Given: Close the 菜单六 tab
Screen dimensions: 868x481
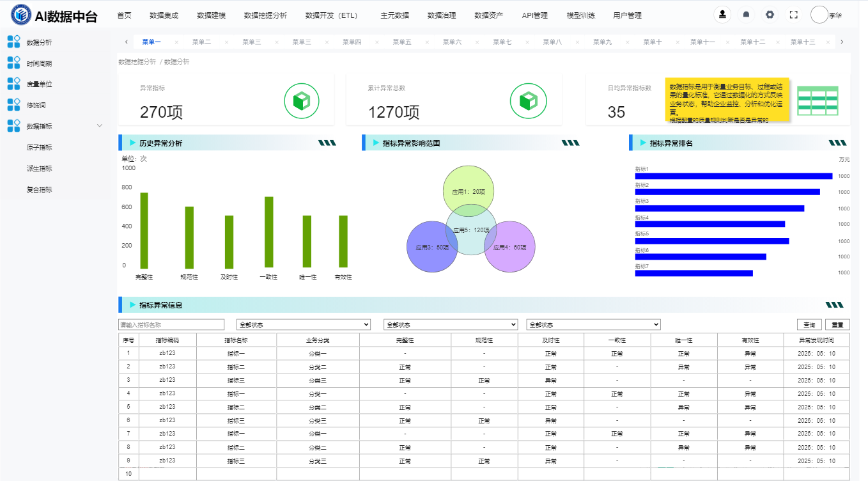Looking at the screenshot, I should point(477,42).
